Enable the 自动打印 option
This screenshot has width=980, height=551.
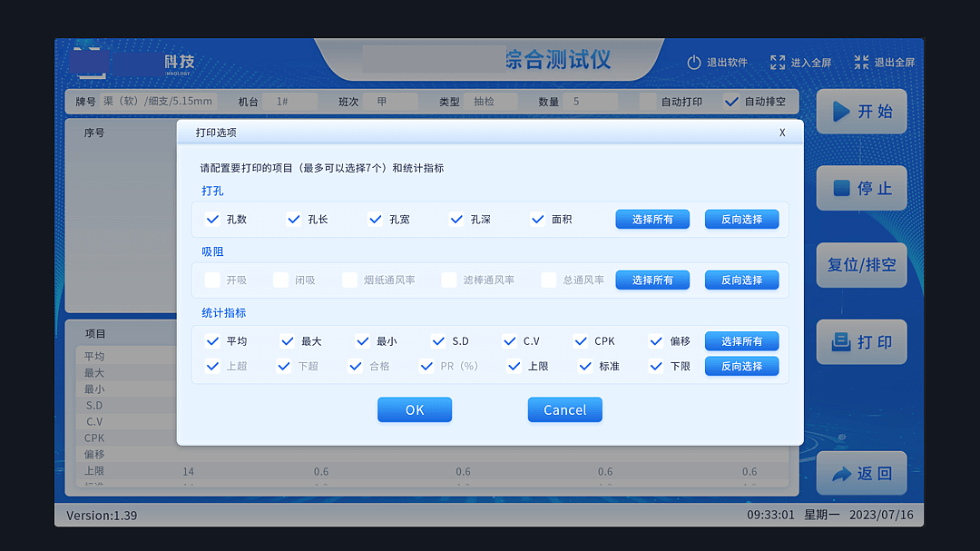pyautogui.click(x=648, y=102)
